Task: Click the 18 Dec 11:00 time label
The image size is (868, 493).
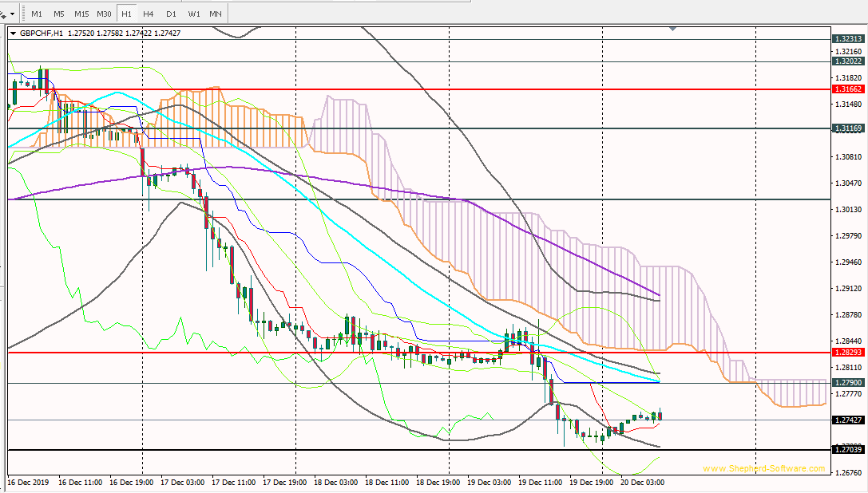Action: point(387,483)
